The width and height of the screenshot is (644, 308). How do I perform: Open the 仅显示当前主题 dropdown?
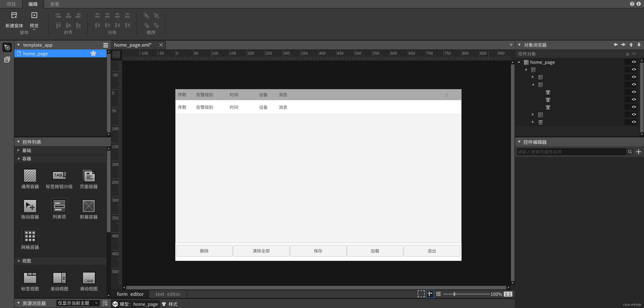pyautogui.click(x=78, y=303)
